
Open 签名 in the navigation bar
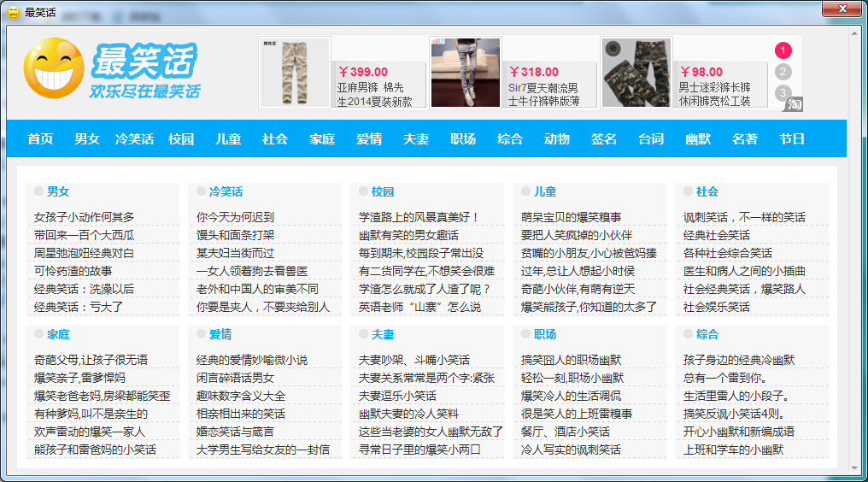tap(604, 139)
